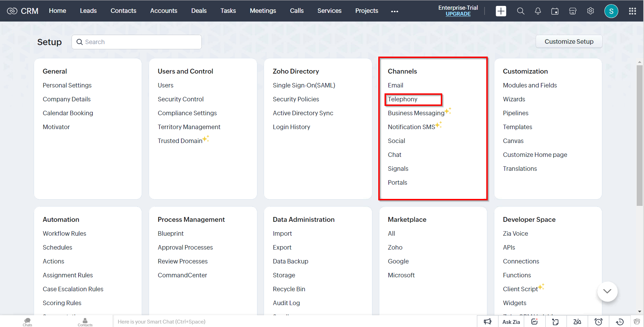
Task: Click the round scroll-down chevron button
Action: (608, 291)
